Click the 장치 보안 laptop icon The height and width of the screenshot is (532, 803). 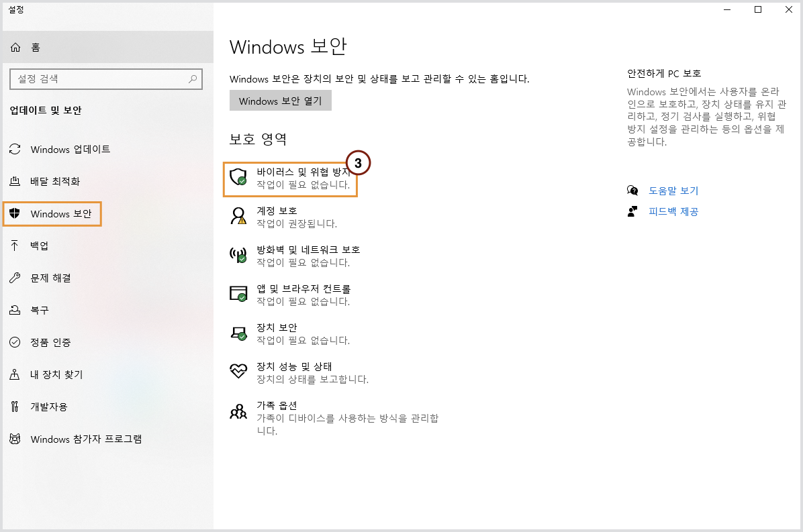coord(238,333)
